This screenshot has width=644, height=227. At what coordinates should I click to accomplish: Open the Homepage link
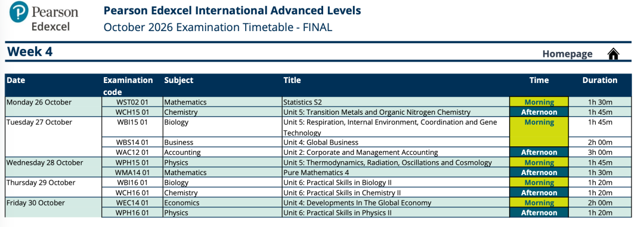(x=567, y=54)
